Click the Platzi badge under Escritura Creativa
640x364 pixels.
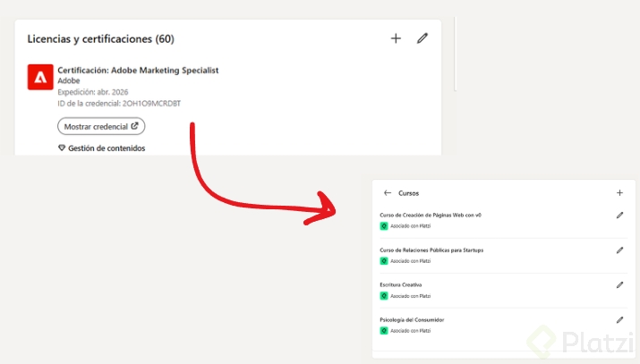[384, 296]
